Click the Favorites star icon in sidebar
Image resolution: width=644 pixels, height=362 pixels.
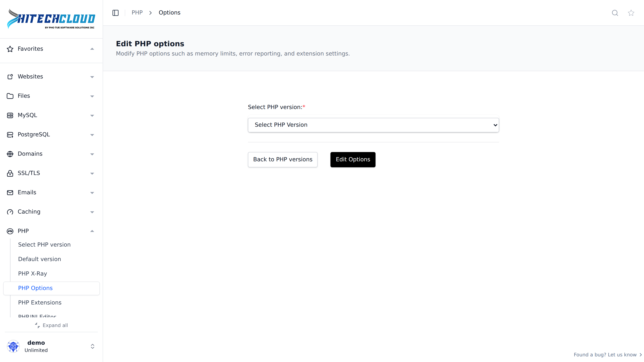click(x=10, y=49)
